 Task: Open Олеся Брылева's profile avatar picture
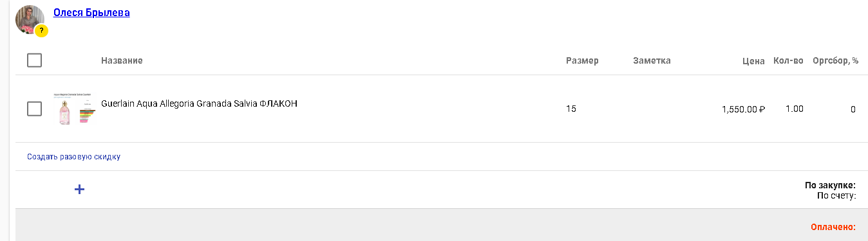pyautogui.click(x=29, y=20)
